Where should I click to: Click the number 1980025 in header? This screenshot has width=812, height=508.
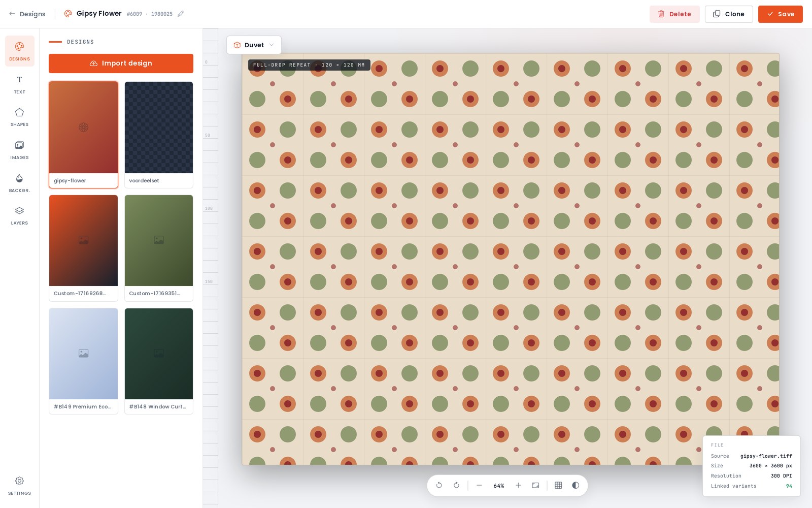coord(162,14)
